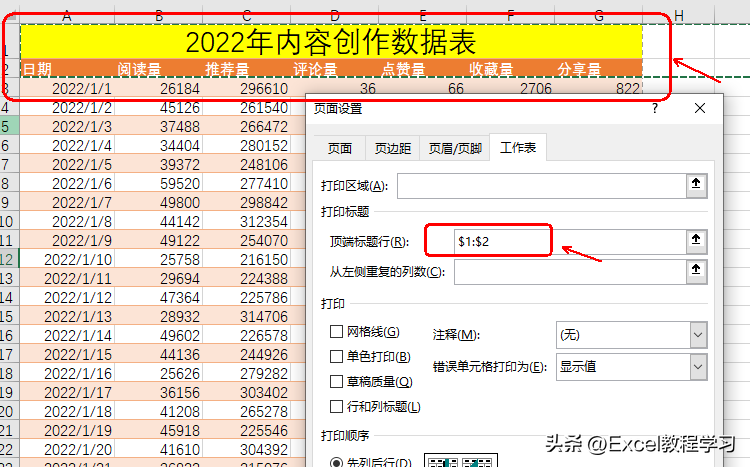Viewport: 750px width, 467px height.
Task: Select row 5 header
Action: coord(9,126)
